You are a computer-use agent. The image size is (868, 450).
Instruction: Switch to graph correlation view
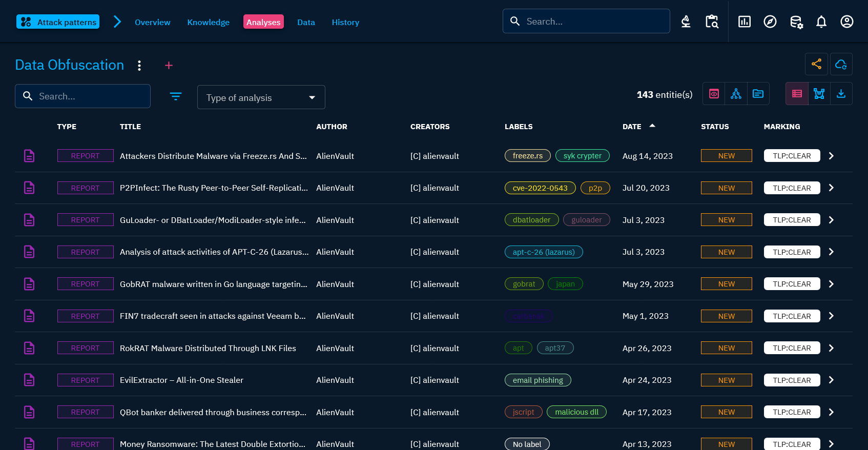pyautogui.click(x=819, y=94)
